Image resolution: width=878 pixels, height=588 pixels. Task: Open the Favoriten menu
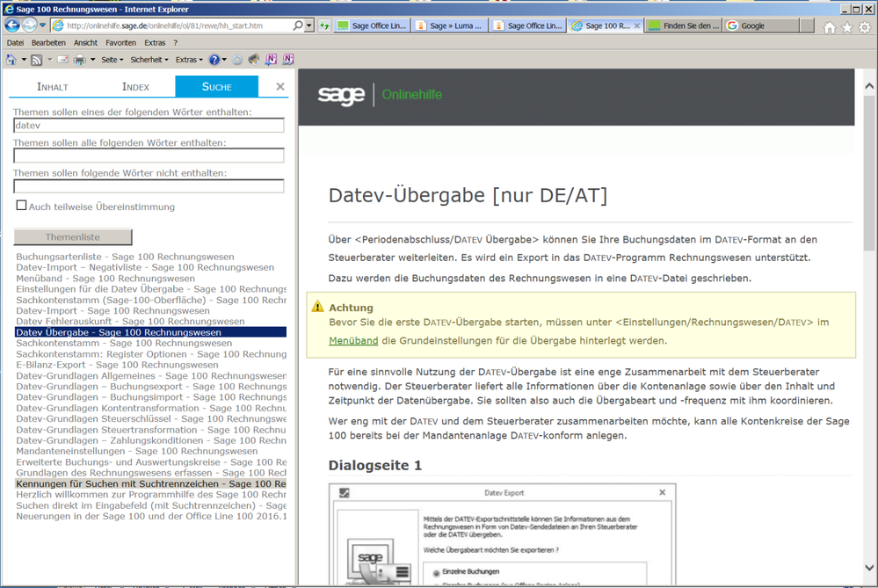(x=120, y=42)
